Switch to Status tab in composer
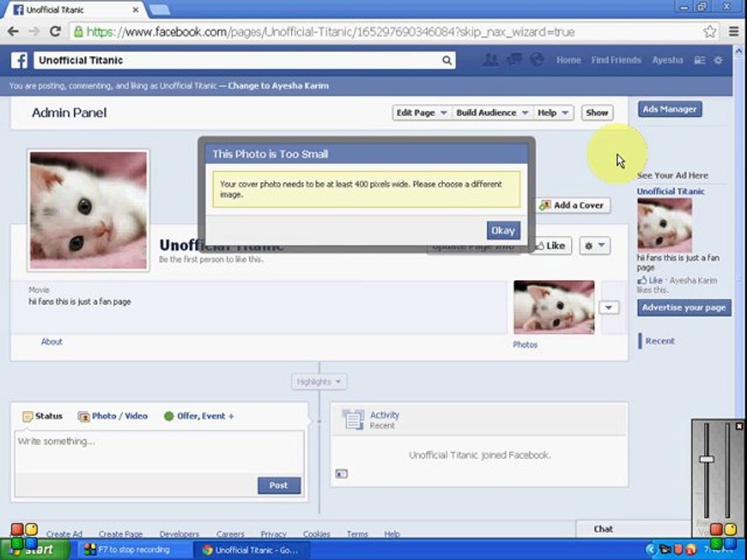This screenshot has height=560, width=747. 43,416
